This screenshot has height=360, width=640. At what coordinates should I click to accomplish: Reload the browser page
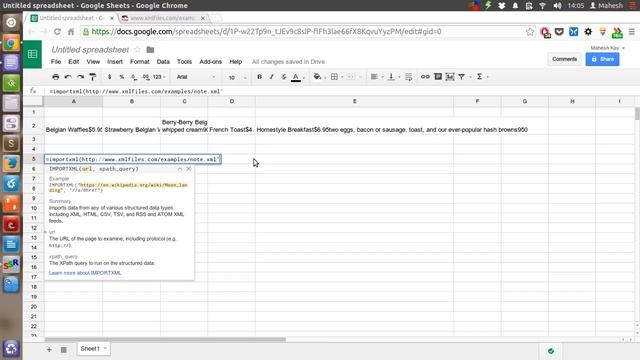click(57, 31)
